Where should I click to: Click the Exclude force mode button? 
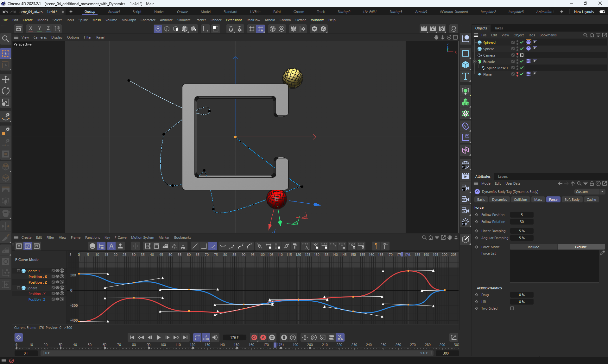[x=580, y=247]
